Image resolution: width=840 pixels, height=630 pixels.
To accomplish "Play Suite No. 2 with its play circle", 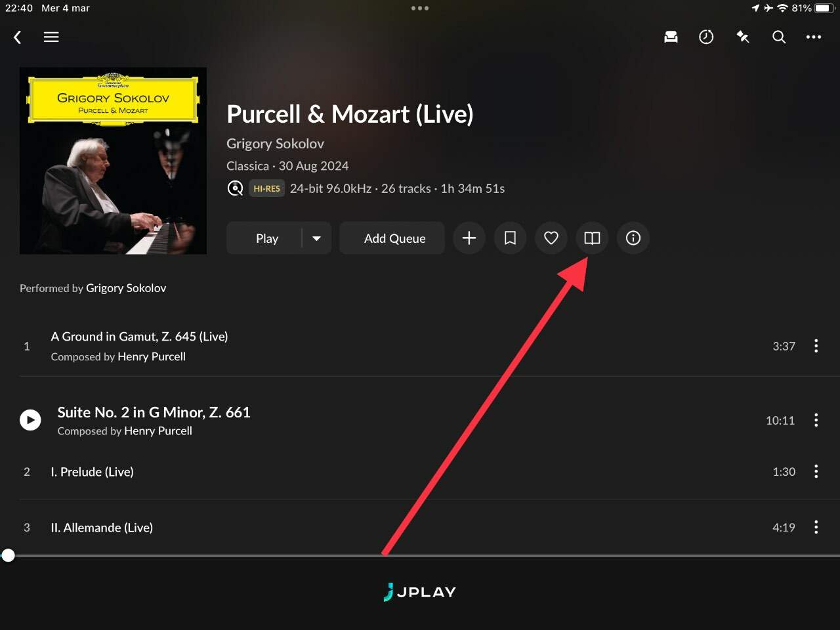I will (x=30, y=420).
